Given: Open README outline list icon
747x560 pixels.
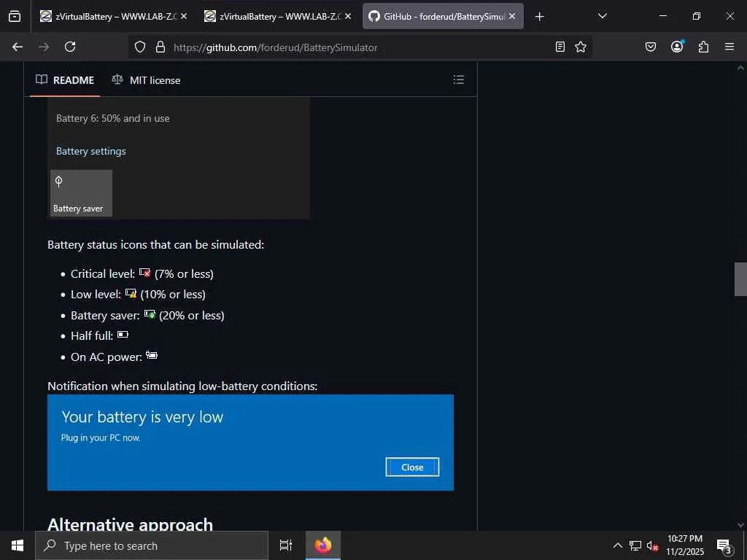Looking at the screenshot, I should click(x=458, y=79).
